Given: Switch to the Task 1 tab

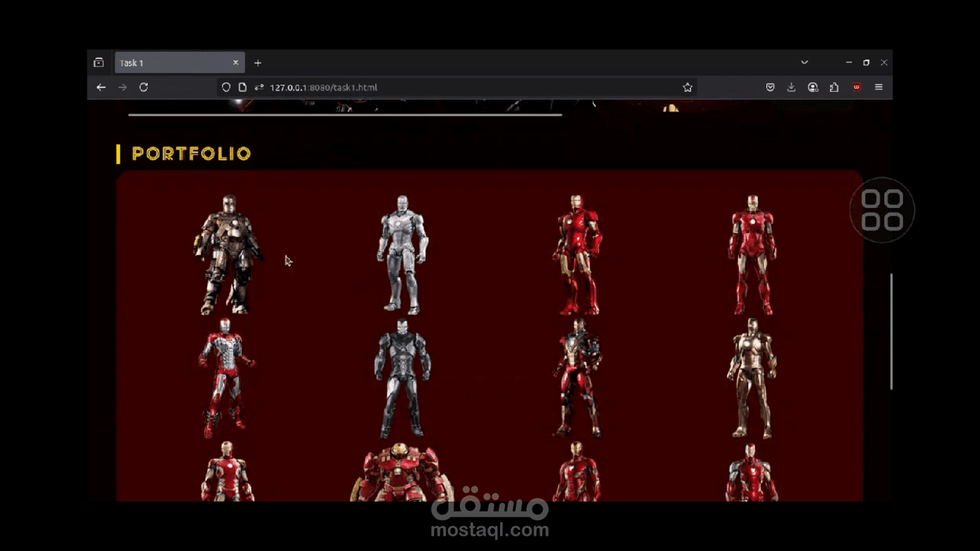Looking at the screenshot, I should point(179,63).
